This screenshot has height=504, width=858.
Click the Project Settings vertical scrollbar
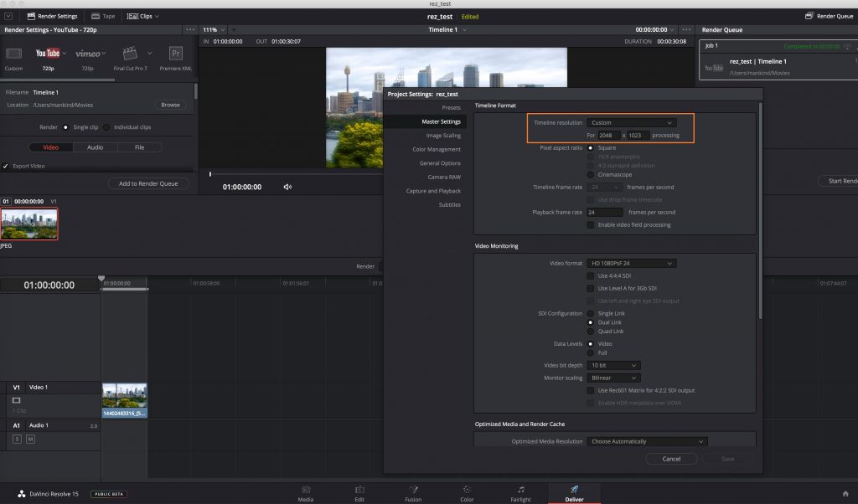[760, 210]
